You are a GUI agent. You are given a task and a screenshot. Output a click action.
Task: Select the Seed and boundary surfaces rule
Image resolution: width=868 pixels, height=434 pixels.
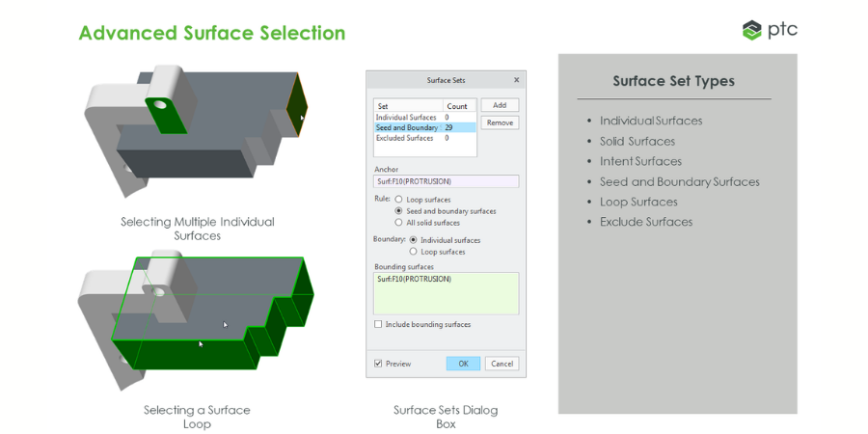(x=399, y=211)
